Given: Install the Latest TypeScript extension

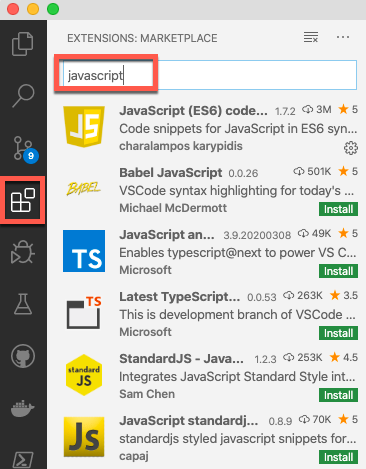Looking at the screenshot, I should pyautogui.click(x=338, y=333).
